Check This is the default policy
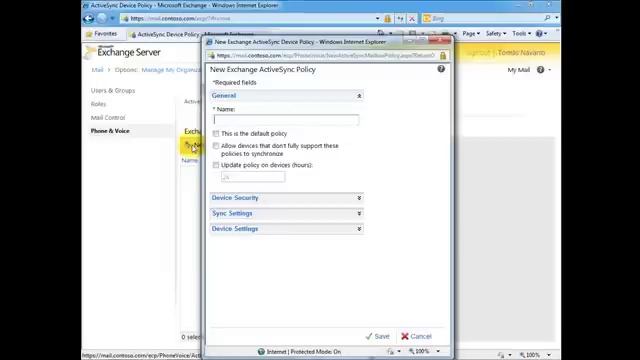The height and width of the screenshot is (360, 640). [x=216, y=133]
